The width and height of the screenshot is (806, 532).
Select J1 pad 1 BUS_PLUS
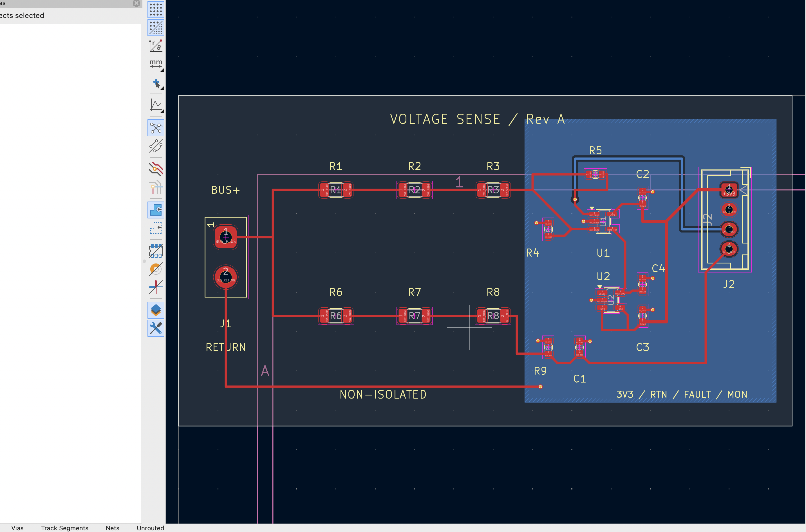226,237
